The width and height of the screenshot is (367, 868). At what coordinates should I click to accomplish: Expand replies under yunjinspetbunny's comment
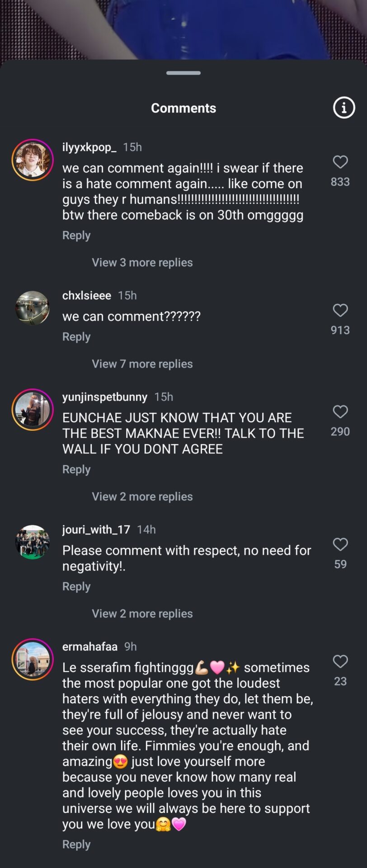click(142, 496)
